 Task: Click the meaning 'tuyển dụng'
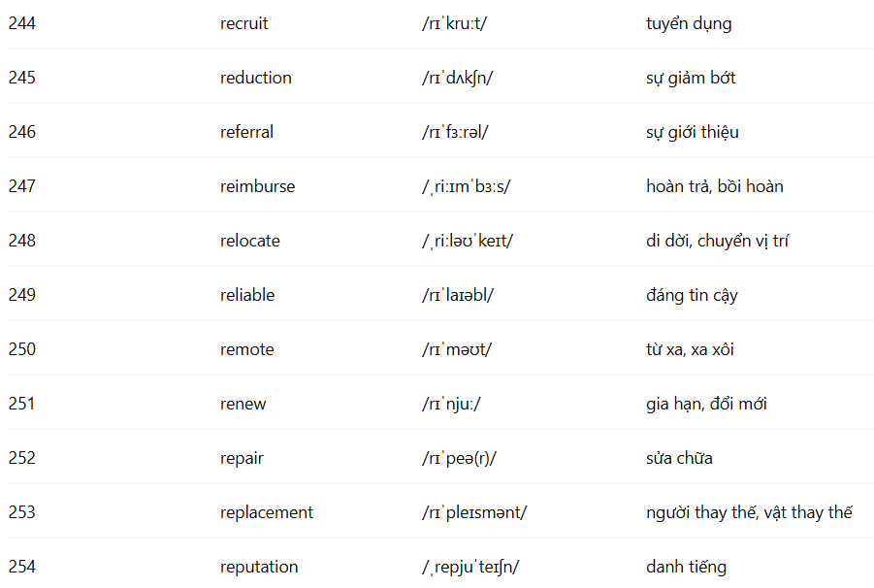point(689,23)
